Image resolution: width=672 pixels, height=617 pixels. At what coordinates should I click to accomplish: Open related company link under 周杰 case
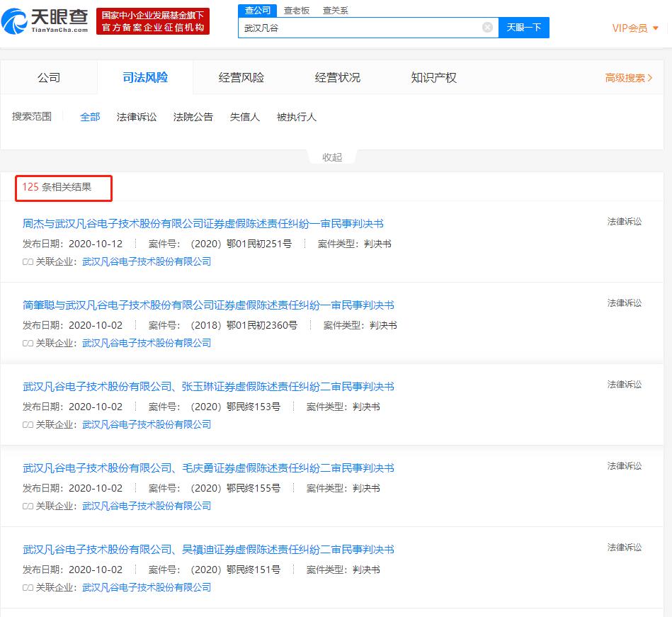147,261
